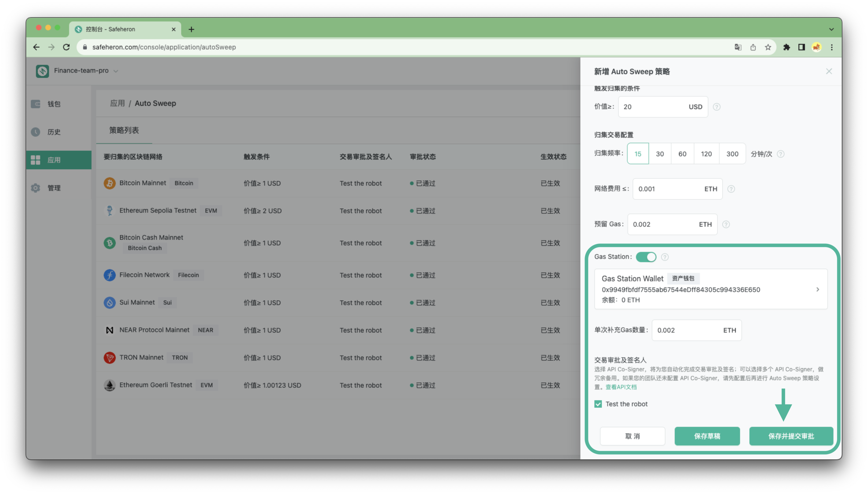868x494 pixels.
Task: Click the 单次补充Gas数量 input field
Action: (696, 330)
